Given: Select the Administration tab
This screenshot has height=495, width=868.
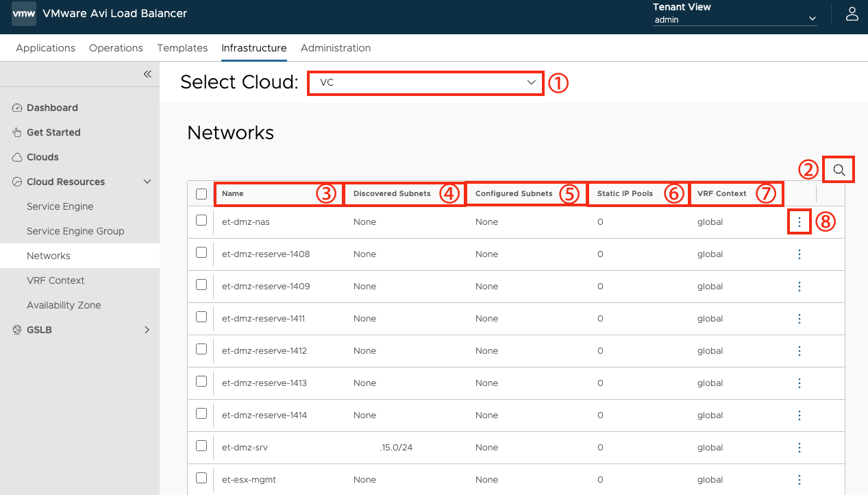Looking at the screenshot, I should point(336,48).
